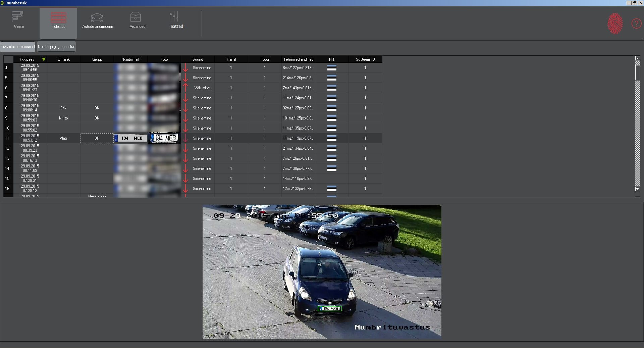Click the BK group cell in row 11
Screen dimensions: 644x348
pyautogui.click(x=97, y=138)
